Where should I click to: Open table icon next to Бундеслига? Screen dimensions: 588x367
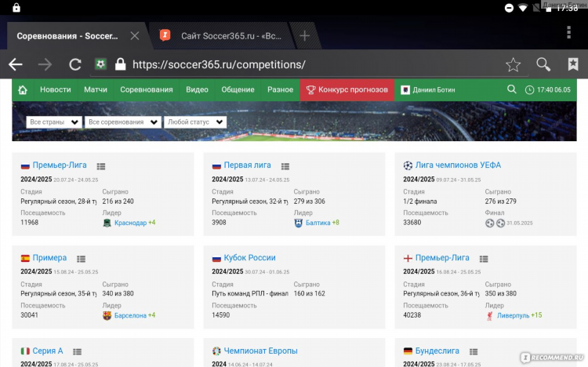click(x=474, y=351)
